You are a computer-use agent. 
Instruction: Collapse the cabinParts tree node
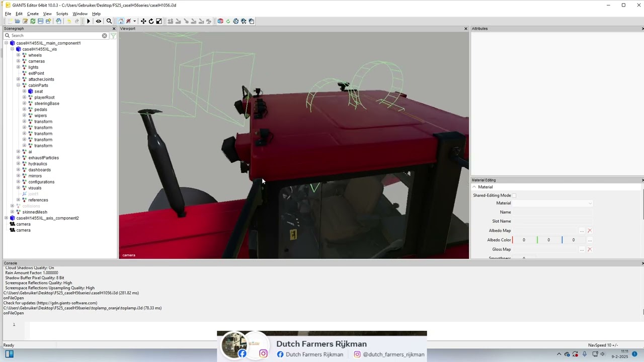18,85
